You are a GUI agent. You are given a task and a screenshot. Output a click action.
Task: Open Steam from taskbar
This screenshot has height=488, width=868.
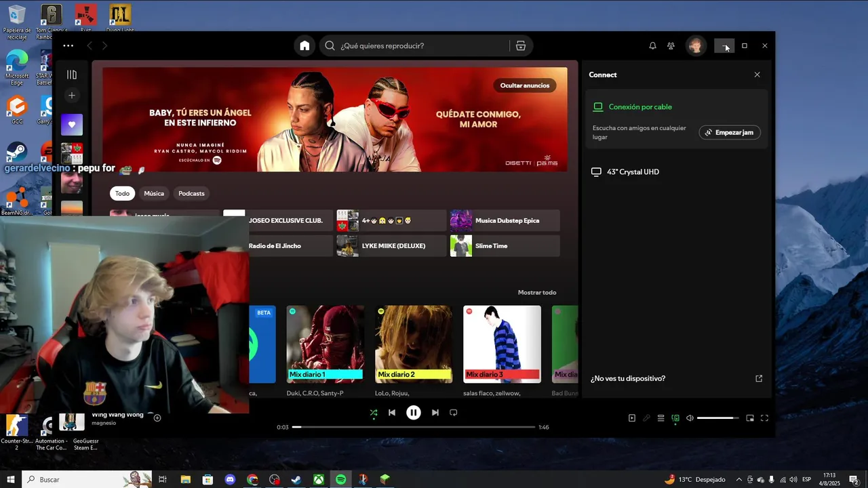pos(296,479)
